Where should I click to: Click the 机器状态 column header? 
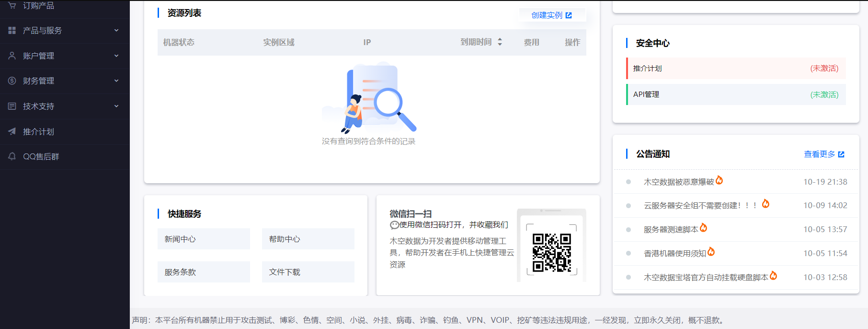(179, 42)
